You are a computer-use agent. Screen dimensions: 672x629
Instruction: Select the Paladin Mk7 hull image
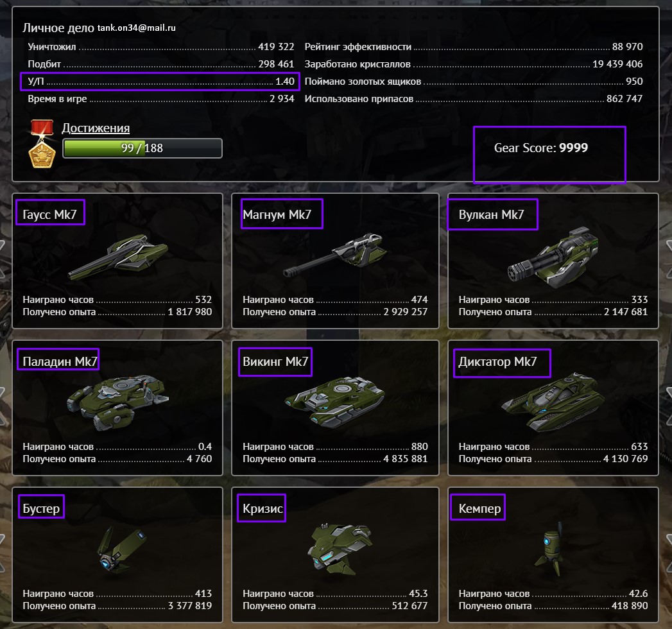(x=118, y=402)
